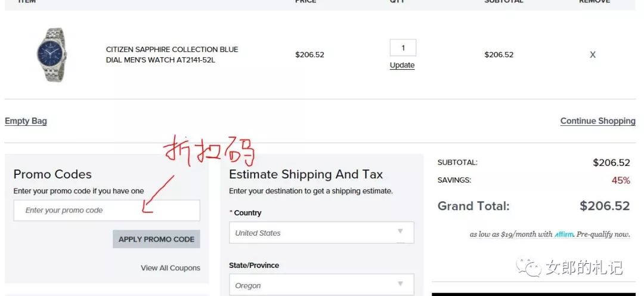The width and height of the screenshot is (644, 296).
Task: Click the Citizen watch product thumbnail
Action: tap(52, 55)
